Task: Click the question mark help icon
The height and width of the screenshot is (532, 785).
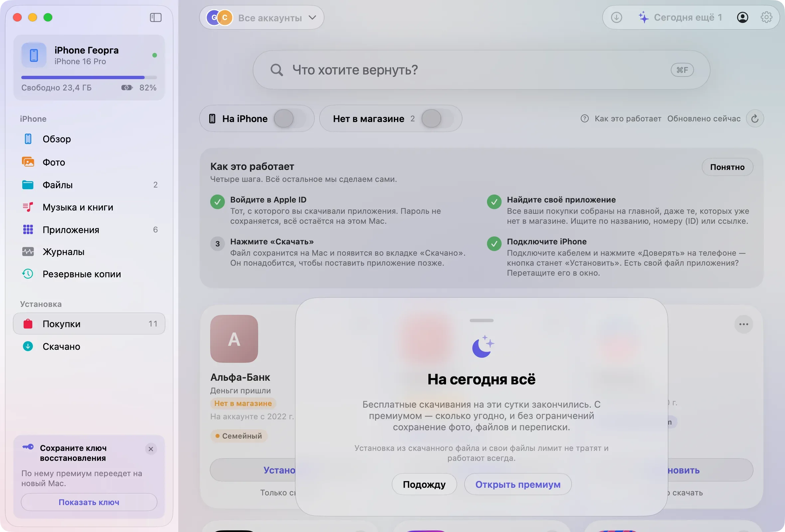Action: click(x=585, y=119)
